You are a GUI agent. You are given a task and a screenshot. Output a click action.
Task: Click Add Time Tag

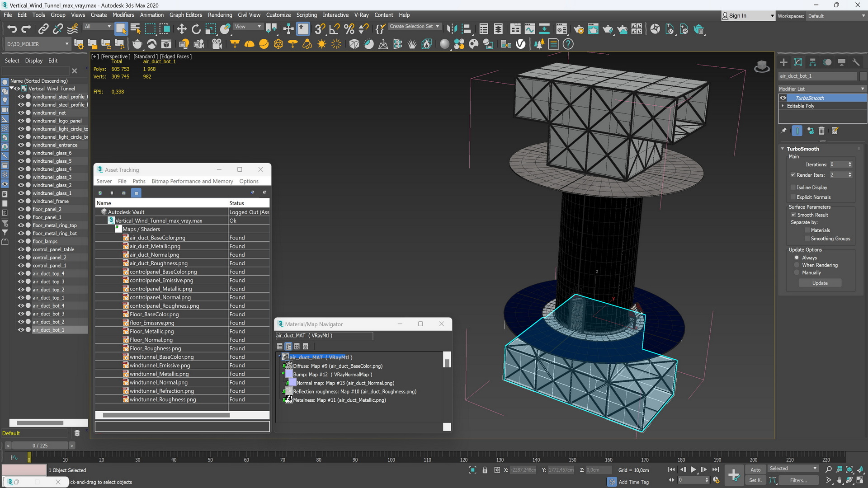pyautogui.click(x=633, y=482)
